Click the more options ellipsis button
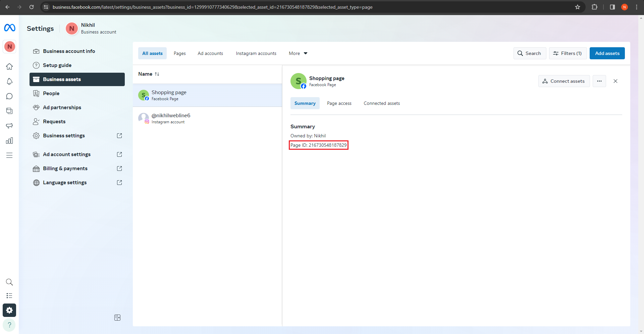 [599, 81]
